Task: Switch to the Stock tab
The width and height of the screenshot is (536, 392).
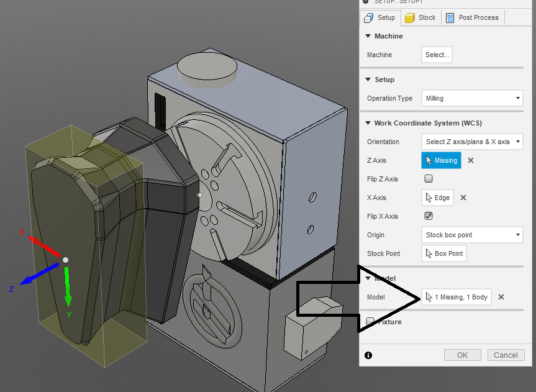Action: coord(420,17)
